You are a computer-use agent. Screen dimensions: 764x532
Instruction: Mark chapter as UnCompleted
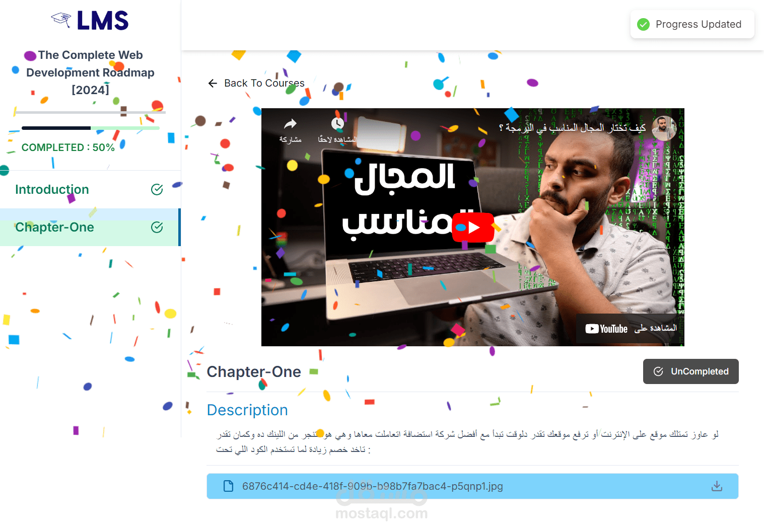[x=690, y=371]
